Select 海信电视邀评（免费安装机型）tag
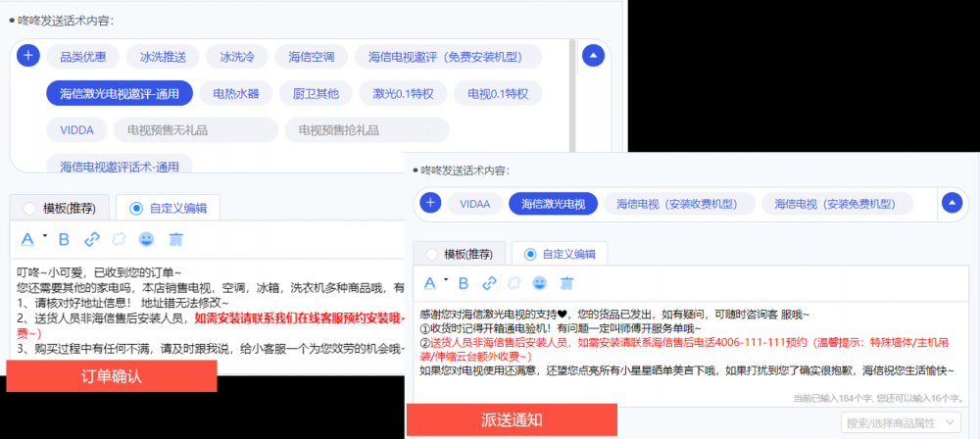Image resolution: width=980 pixels, height=439 pixels. click(x=448, y=57)
